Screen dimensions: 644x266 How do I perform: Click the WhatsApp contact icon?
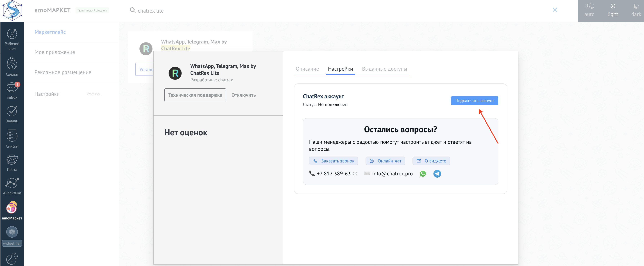coord(423,174)
